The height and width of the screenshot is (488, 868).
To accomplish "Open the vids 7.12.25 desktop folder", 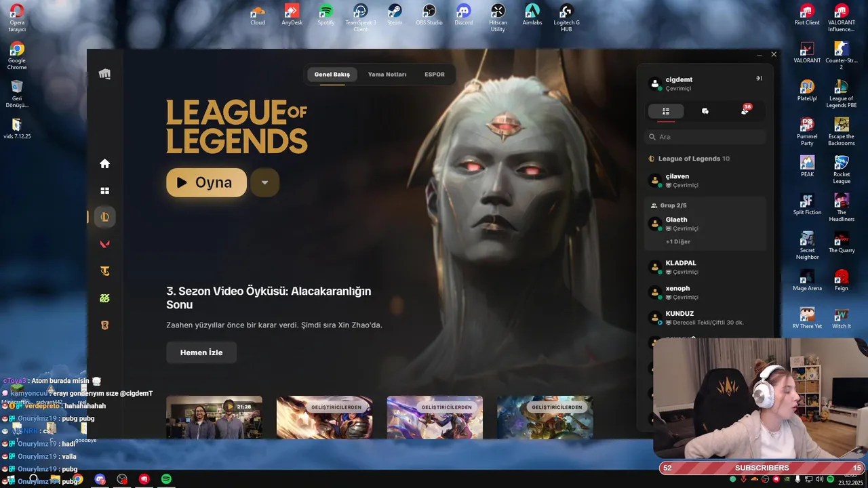I will tap(17, 128).
